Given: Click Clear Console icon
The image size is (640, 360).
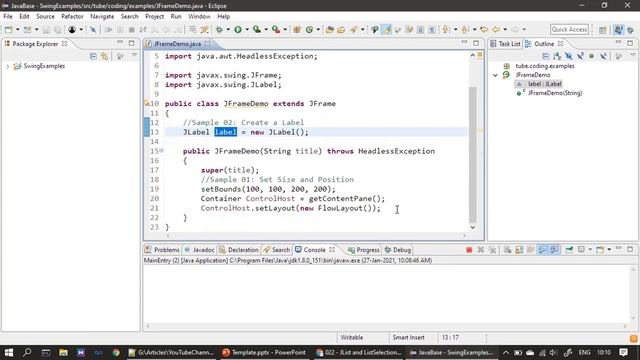Looking at the screenshot, I should [507, 250].
